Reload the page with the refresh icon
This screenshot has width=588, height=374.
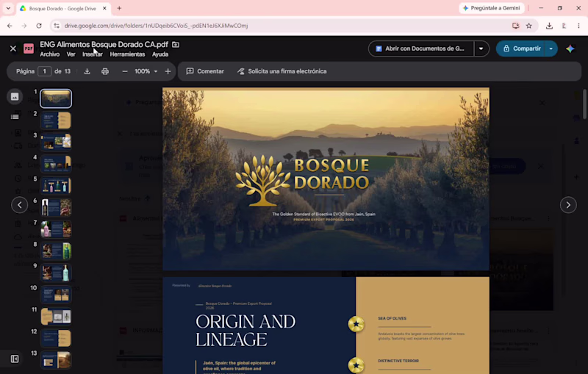coord(39,26)
